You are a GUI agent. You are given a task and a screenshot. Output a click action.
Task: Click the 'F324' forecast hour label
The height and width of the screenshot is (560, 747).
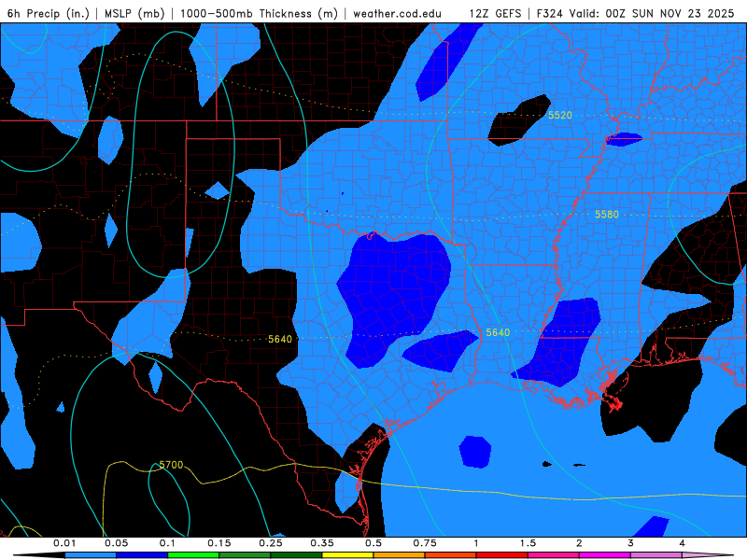(551, 14)
